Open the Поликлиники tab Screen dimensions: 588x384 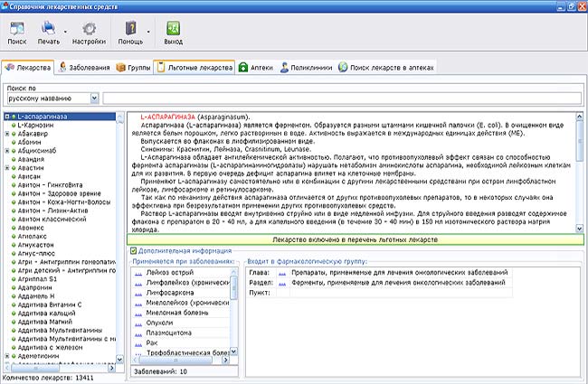[x=306, y=68]
